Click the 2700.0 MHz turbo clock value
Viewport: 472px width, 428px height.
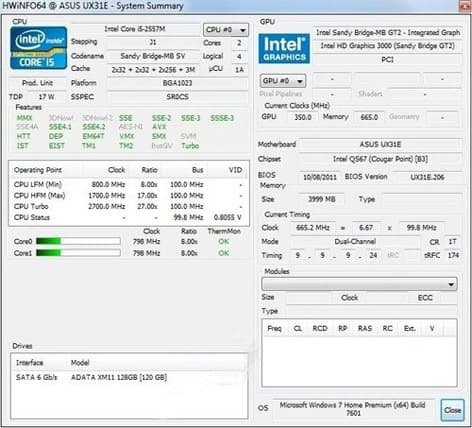coord(107,206)
